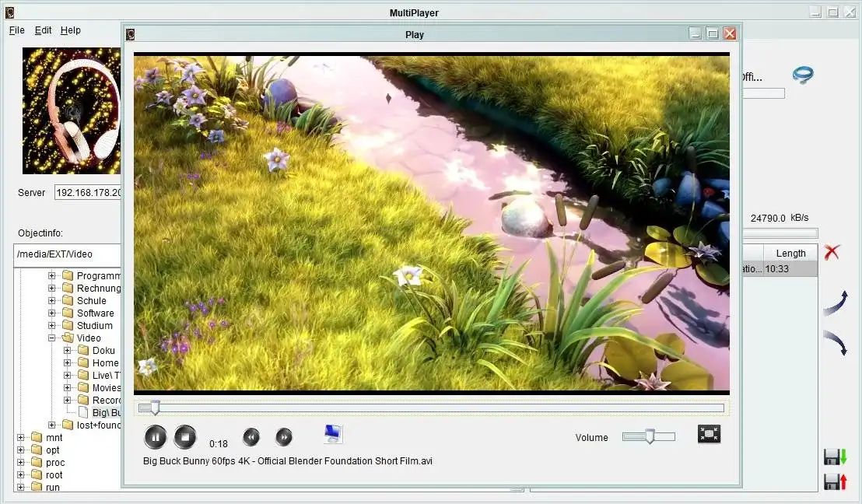Select the mnt folder in tree
The width and height of the screenshot is (862, 504).
coord(54,437)
